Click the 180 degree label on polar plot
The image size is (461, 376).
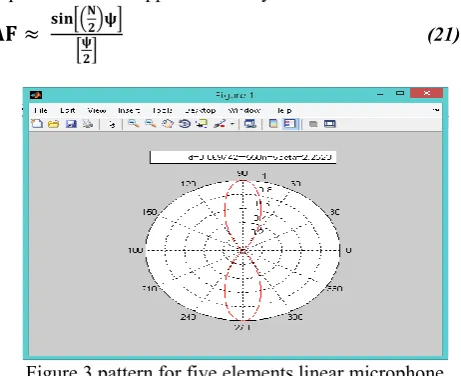pyautogui.click(x=135, y=250)
